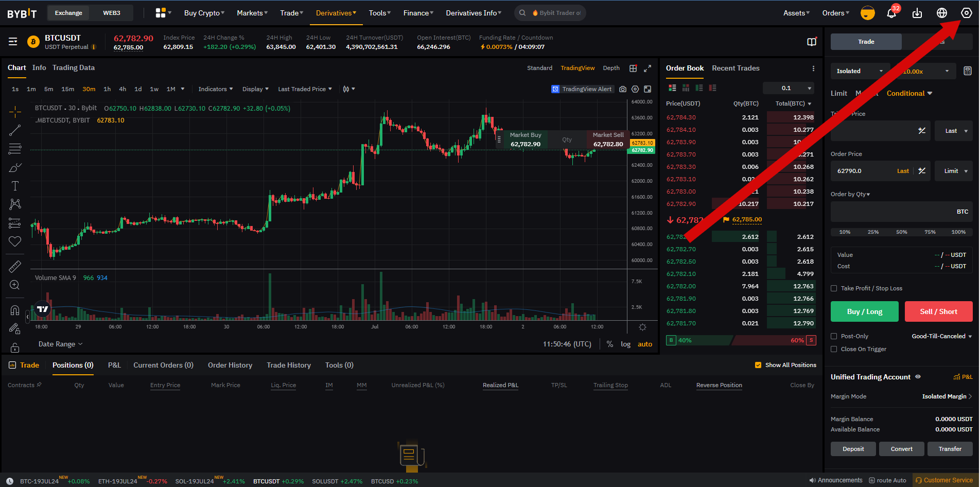Click the Deposit button
Image resolution: width=980 pixels, height=487 pixels.
853,449
